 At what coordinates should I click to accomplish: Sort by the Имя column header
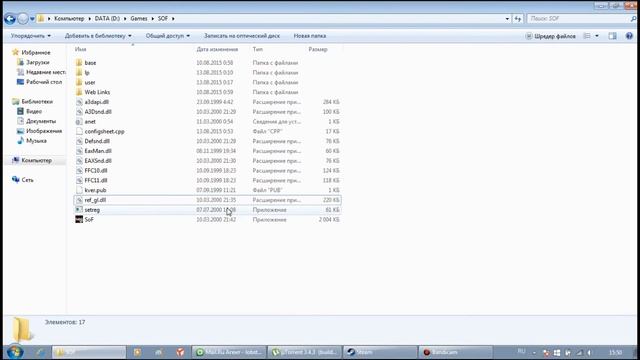pos(80,49)
